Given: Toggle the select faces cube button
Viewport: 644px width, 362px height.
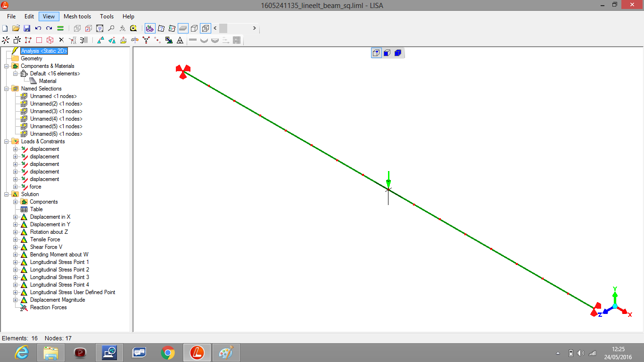Looking at the screenshot, I should click(x=387, y=53).
